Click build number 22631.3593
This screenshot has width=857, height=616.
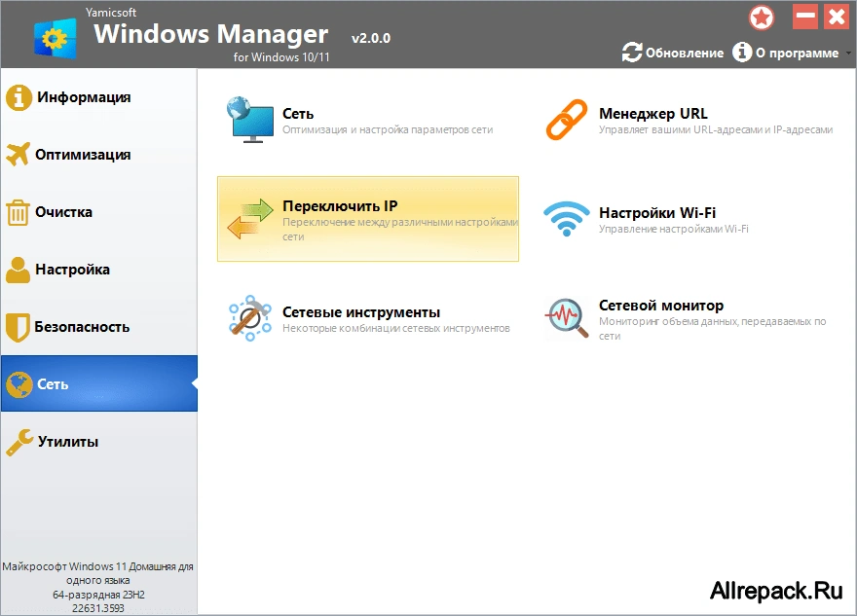tap(97, 608)
